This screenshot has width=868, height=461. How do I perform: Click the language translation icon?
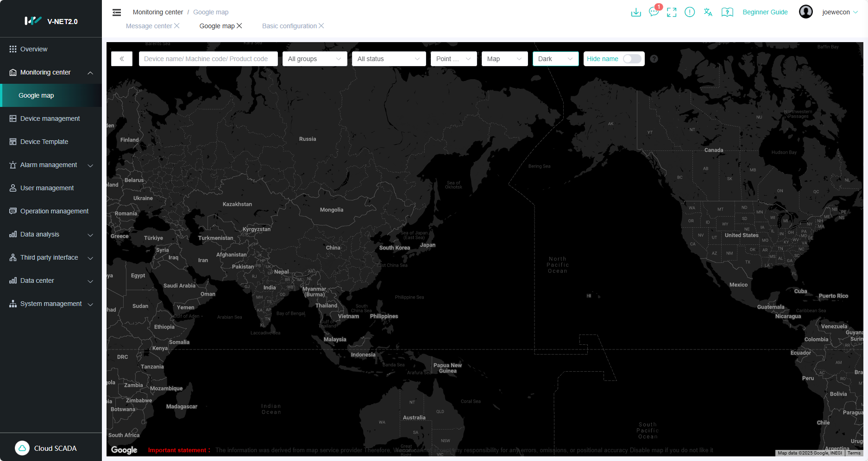(x=708, y=12)
